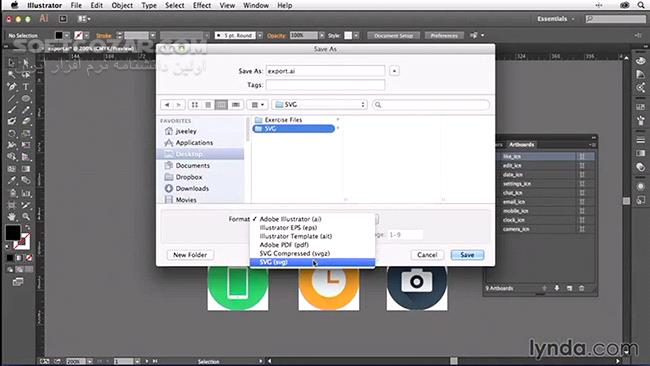Select the Artboard tool

pyautogui.click(x=12, y=205)
